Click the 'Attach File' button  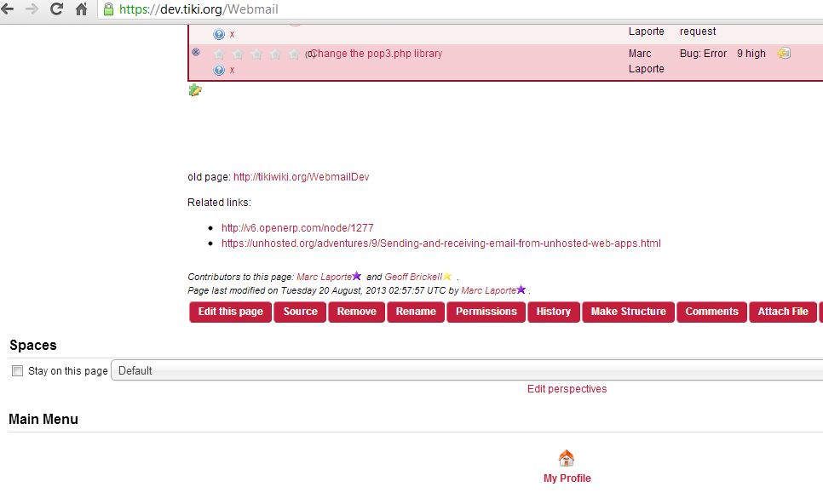[x=783, y=312]
